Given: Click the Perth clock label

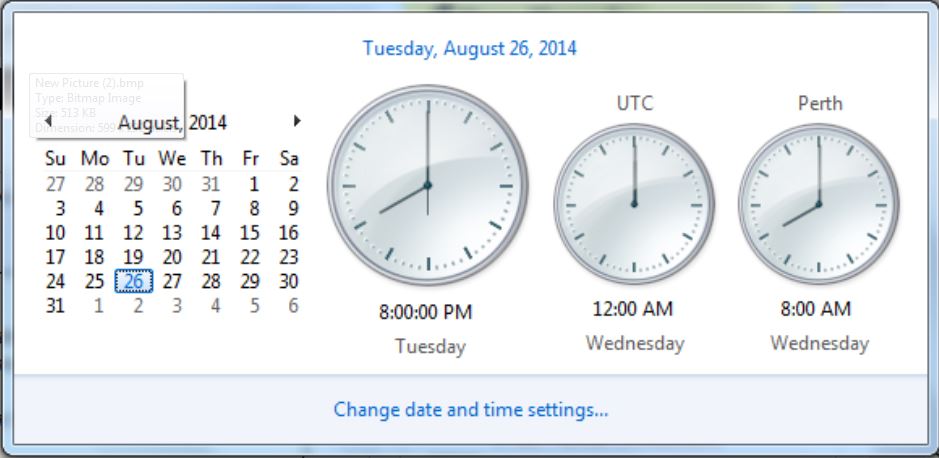Looking at the screenshot, I should pos(820,103).
